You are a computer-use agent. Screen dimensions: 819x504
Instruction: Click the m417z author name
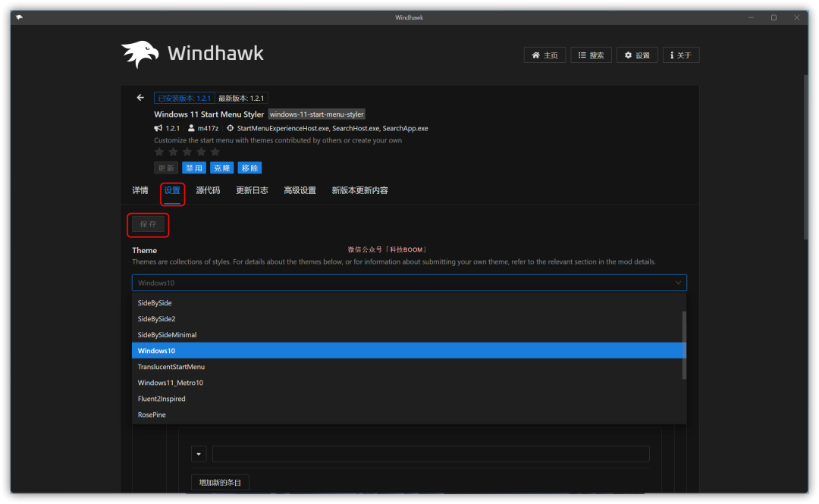pyautogui.click(x=208, y=128)
